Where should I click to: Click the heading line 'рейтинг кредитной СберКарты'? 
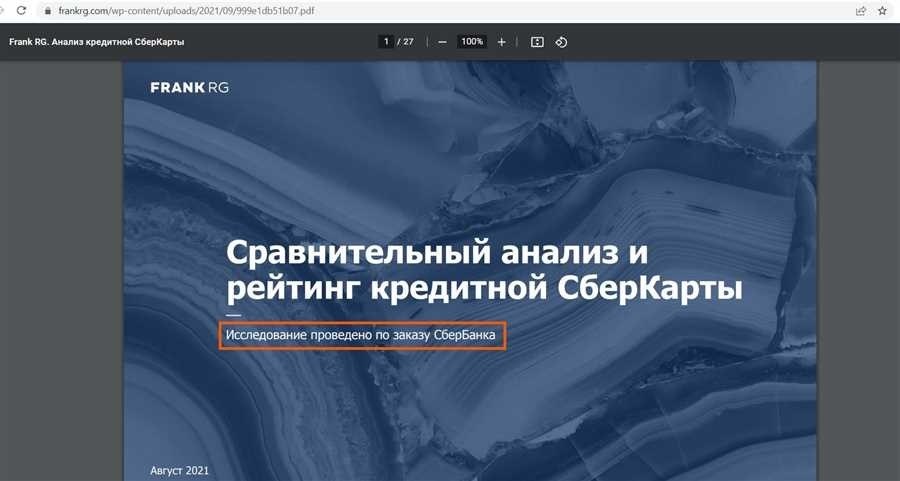[484, 289]
